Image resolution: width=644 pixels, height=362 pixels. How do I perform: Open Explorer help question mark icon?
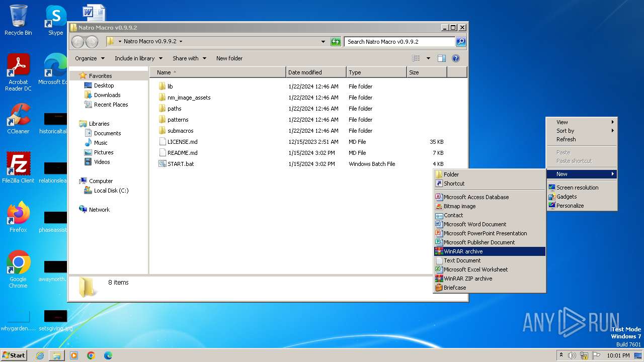[456, 58]
